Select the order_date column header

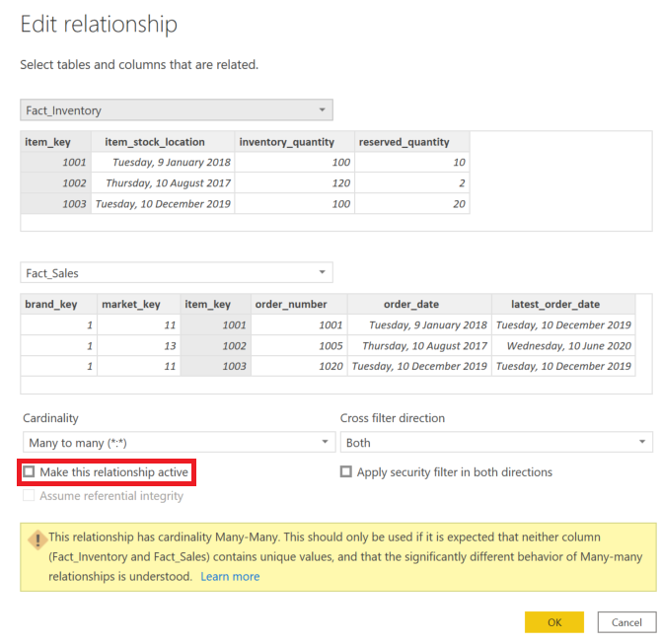pos(419,304)
